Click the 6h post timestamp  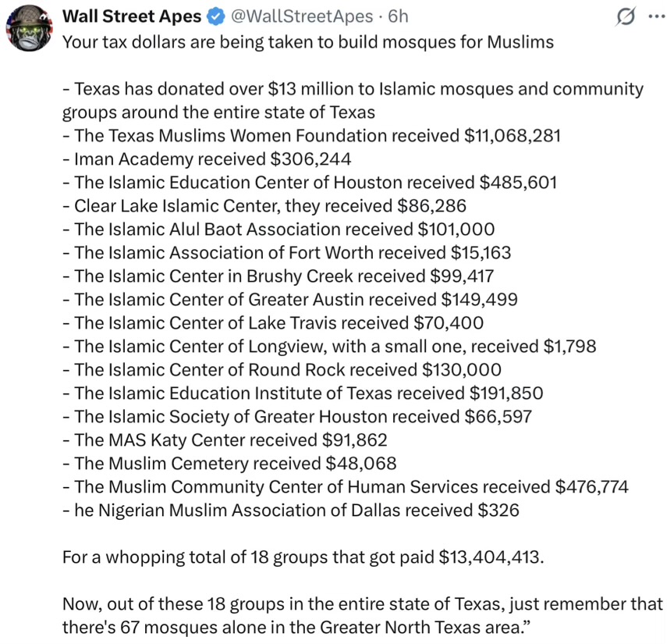coord(397,16)
